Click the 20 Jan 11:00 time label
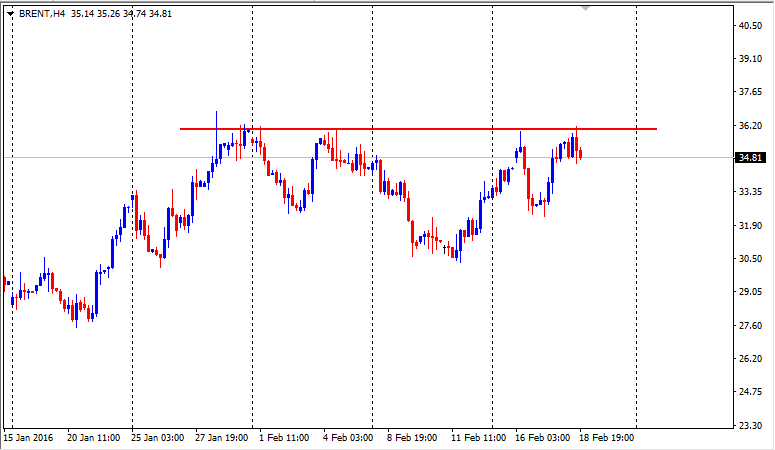The image size is (775, 450). tap(93, 438)
